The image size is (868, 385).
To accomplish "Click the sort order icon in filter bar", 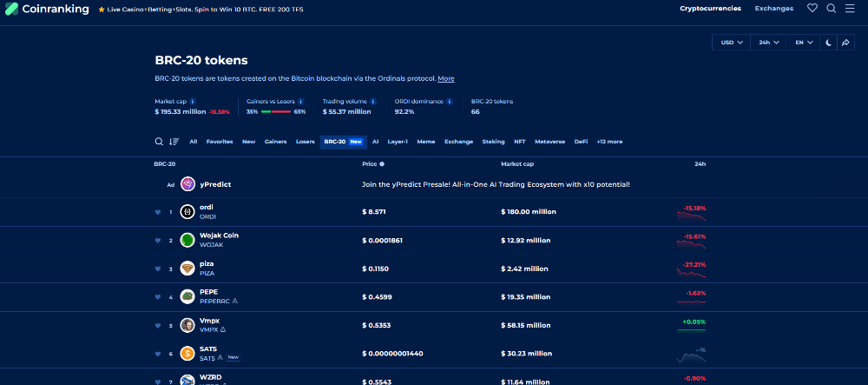I will click(174, 142).
